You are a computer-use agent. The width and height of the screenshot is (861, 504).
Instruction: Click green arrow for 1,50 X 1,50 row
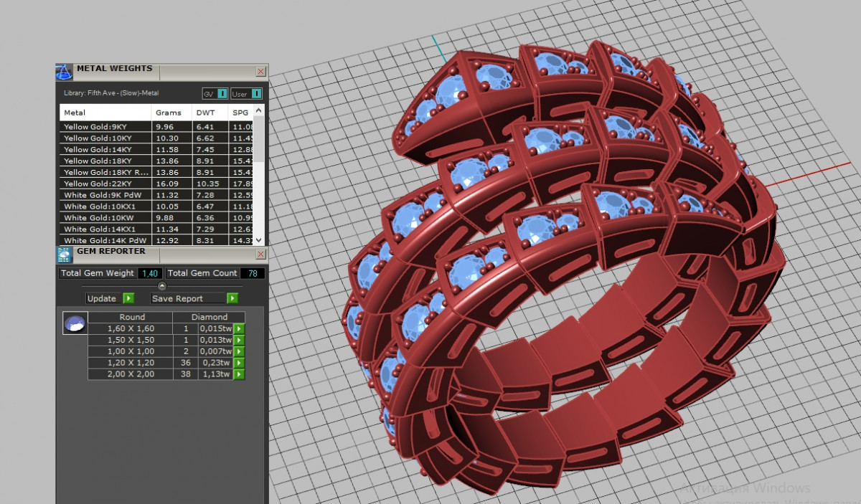coord(239,340)
